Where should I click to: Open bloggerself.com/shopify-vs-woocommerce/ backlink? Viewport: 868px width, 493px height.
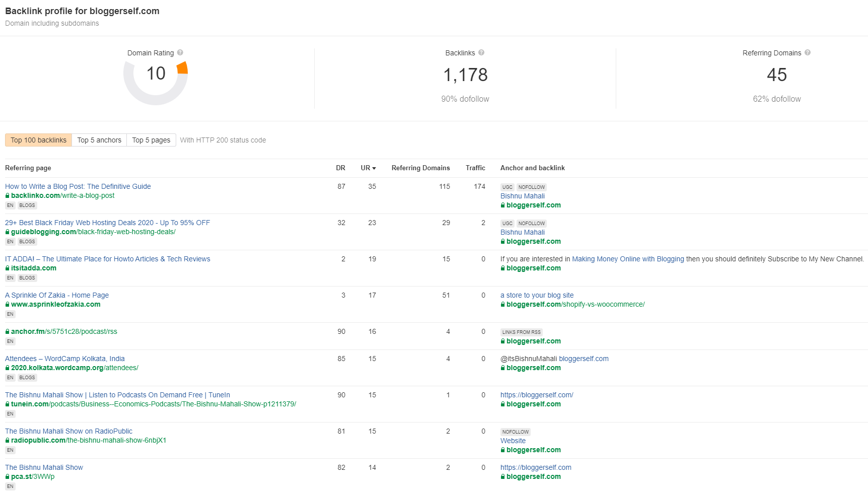pyautogui.click(x=575, y=304)
